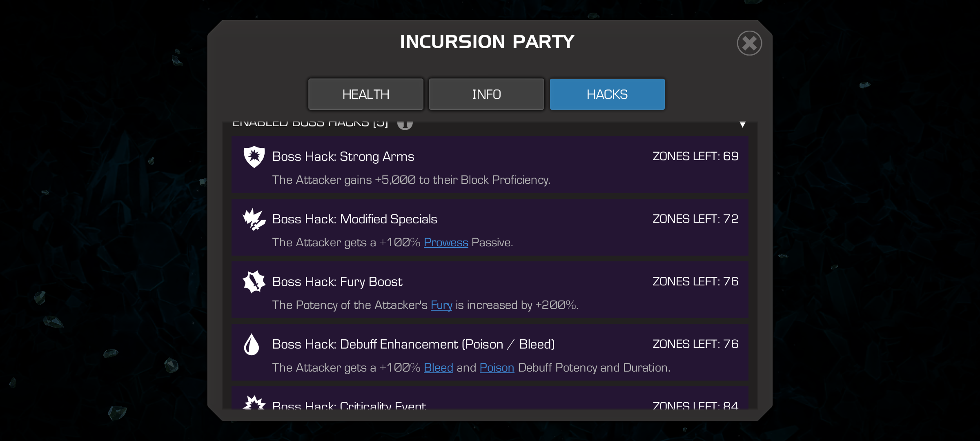Click the Bleed link
Image resolution: width=980 pixels, height=441 pixels.
point(439,367)
